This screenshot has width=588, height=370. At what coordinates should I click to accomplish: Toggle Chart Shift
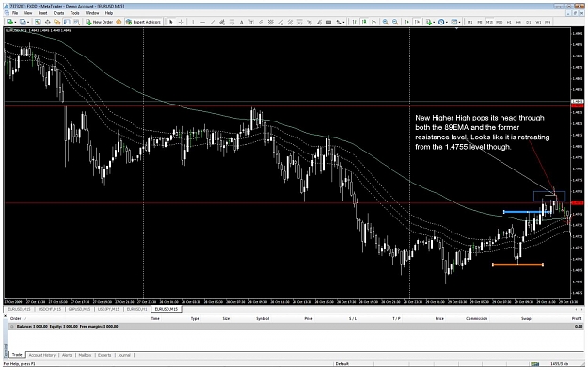click(x=417, y=22)
